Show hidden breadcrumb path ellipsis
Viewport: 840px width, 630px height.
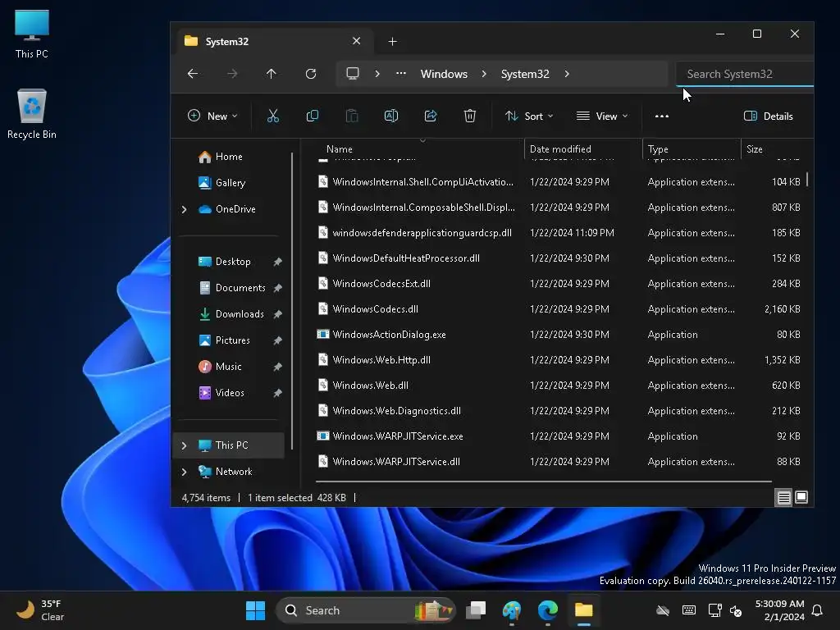click(x=400, y=74)
